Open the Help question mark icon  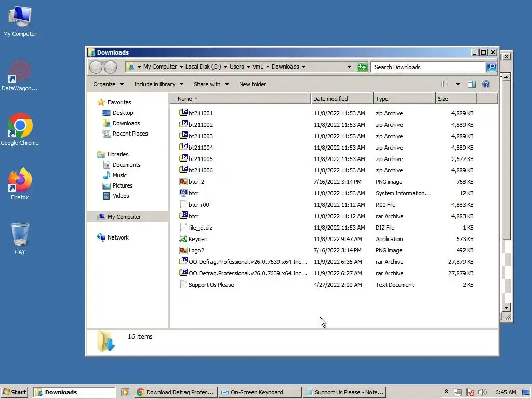[486, 84]
